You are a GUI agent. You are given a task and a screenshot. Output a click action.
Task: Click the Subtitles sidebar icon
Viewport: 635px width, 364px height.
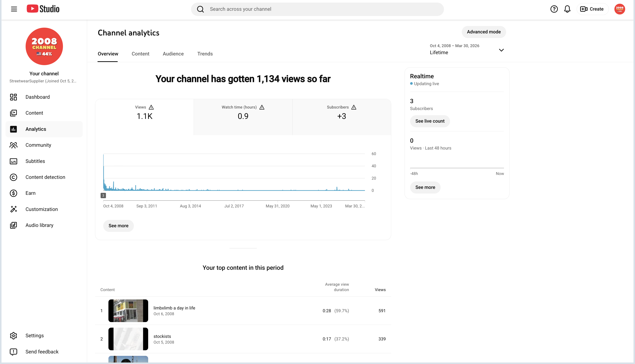pyautogui.click(x=14, y=161)
